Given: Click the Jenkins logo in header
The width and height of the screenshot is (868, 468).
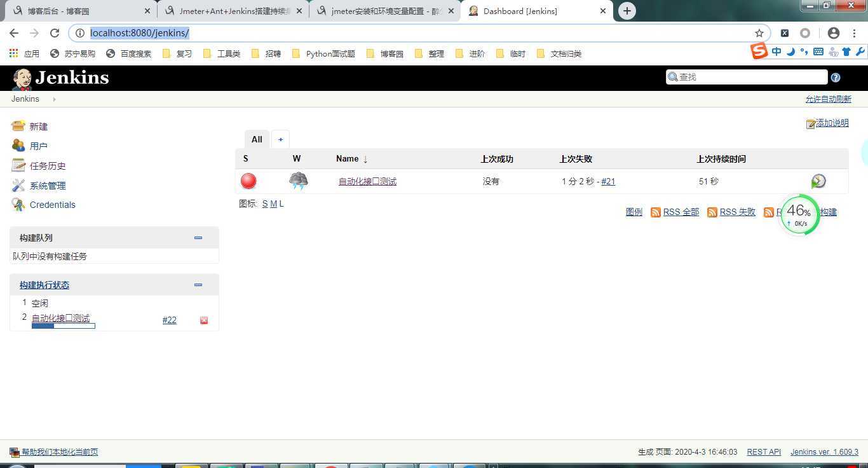Looking at the screenshot, I should 60,78.
